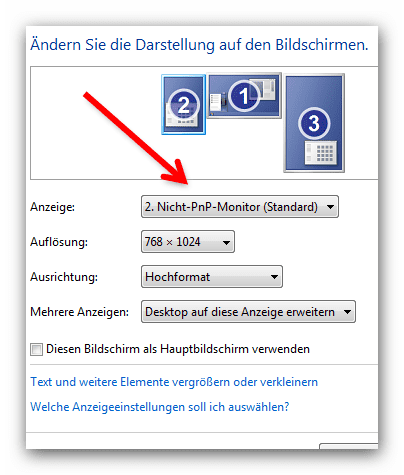Screen dimensions: 404x475
Task: Click the number 3 circle badge
Action: tap(314, 123)
